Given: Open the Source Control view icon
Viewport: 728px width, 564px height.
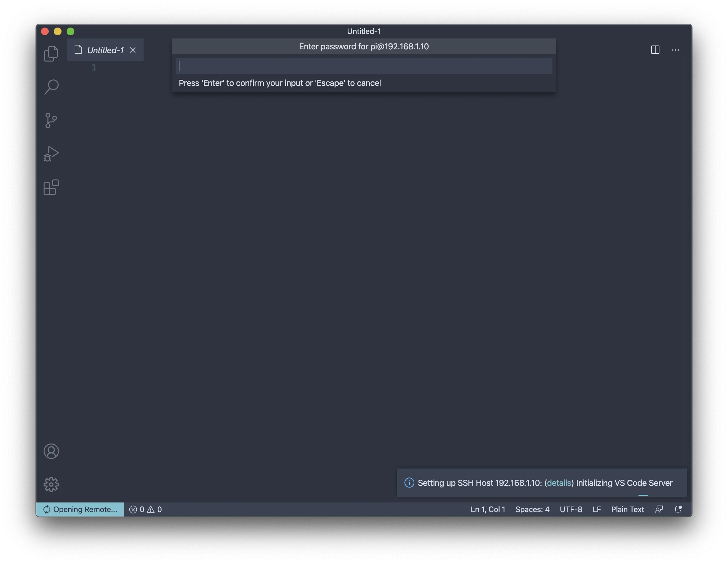Looking at the screenshot, I should tap(51, 120).
